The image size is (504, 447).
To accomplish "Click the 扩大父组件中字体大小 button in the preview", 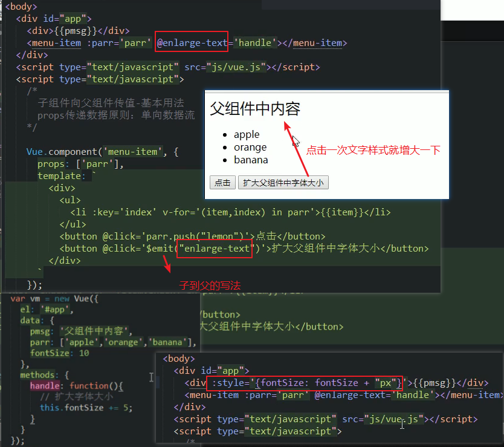I will click(283, 183).
